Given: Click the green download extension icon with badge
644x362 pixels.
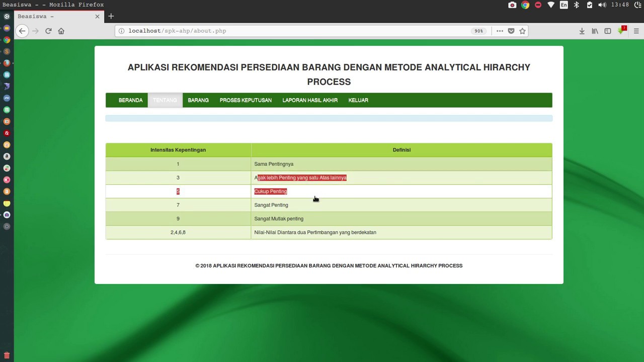Looking at the screenshot, I should coord(622,30).
